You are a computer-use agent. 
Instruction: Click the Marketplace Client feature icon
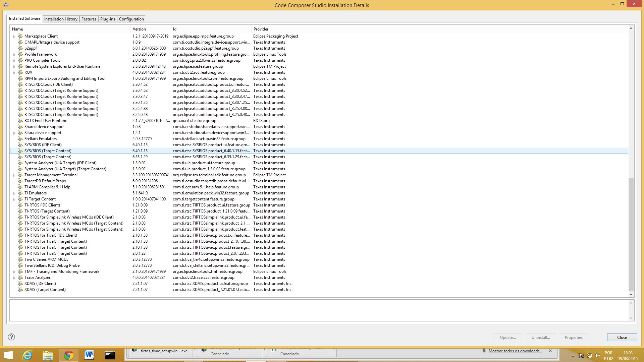(x=20, y=36)
